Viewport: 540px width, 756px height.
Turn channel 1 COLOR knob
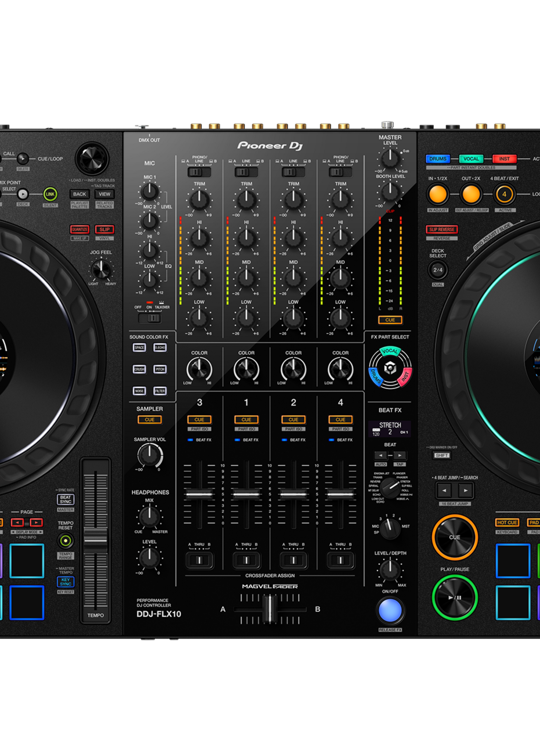click(x=246, y=369)
